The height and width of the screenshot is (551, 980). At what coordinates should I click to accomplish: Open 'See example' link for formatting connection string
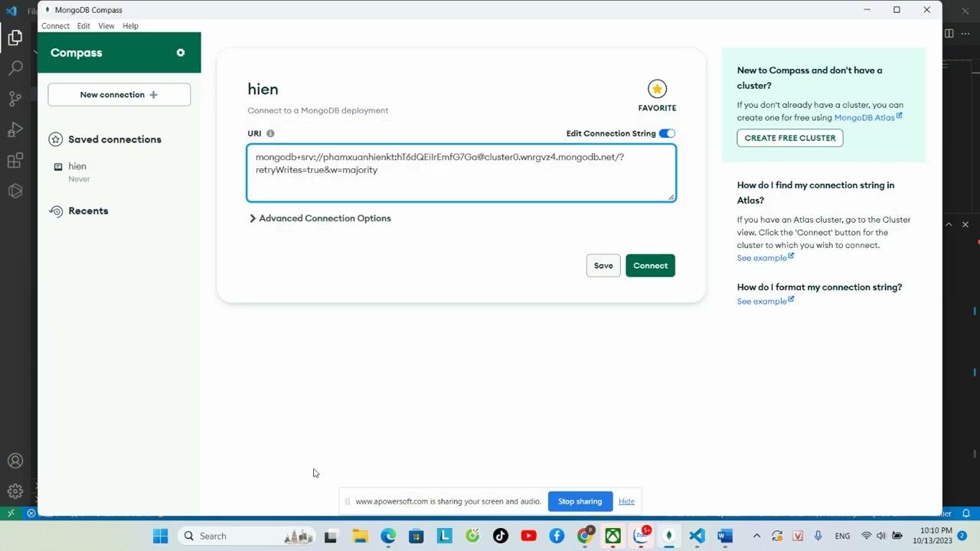(x=765, y=302)
